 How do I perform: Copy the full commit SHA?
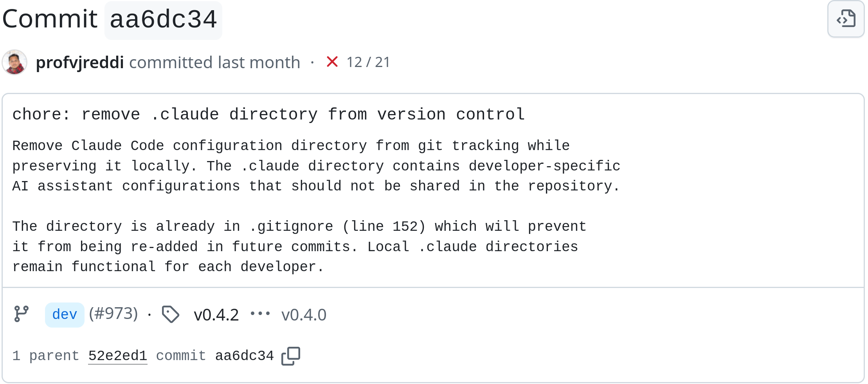[x=291, y=356]
